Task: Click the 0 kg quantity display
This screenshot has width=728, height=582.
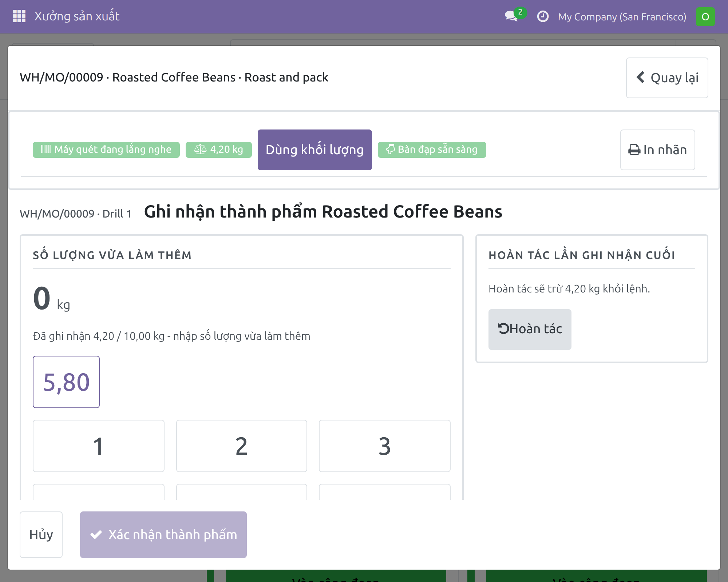Action: click(52, 299)
